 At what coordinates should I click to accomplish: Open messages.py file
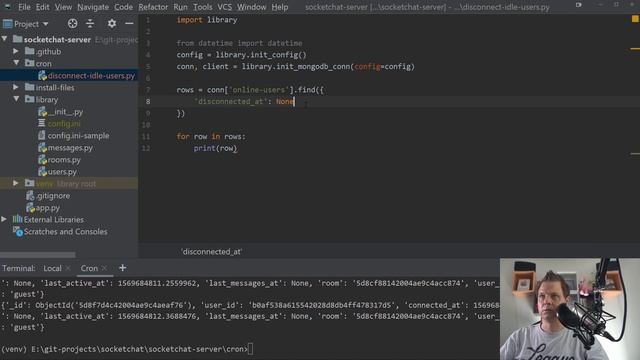[x=70, y=148]
